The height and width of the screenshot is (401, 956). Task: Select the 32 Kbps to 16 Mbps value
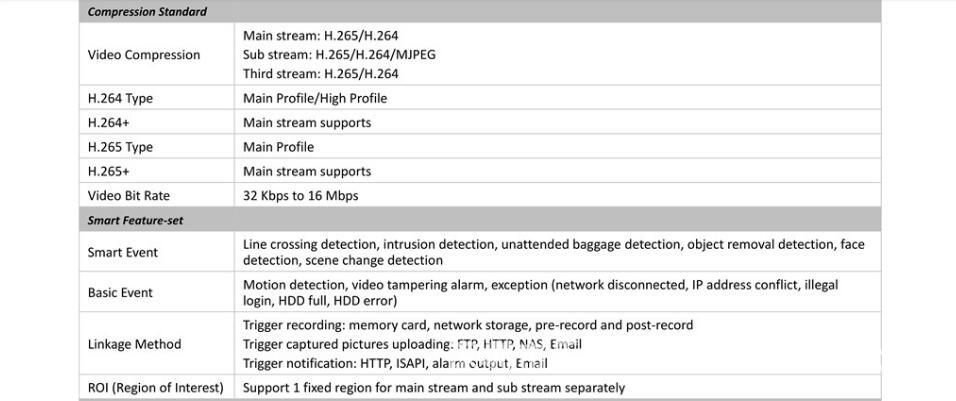click(301, 196)
